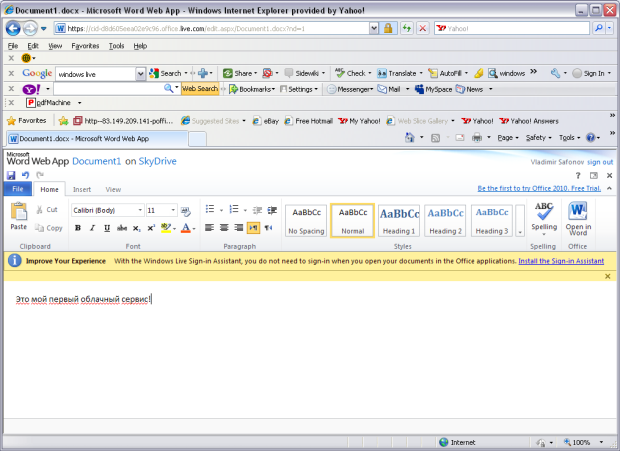Viewport: 620px width, 451px height.
Task: Click Install the Sign-in Assistant link
Action: pos(561,261)
